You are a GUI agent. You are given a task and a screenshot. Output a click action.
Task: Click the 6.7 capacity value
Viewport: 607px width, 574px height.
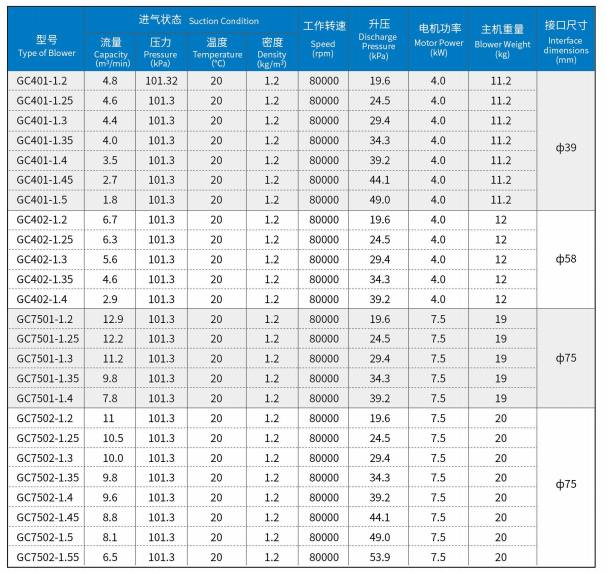click(x=110, y=220)
